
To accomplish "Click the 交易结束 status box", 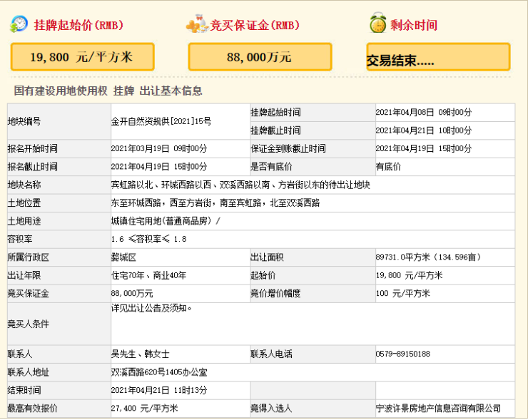I will [438, 58].
